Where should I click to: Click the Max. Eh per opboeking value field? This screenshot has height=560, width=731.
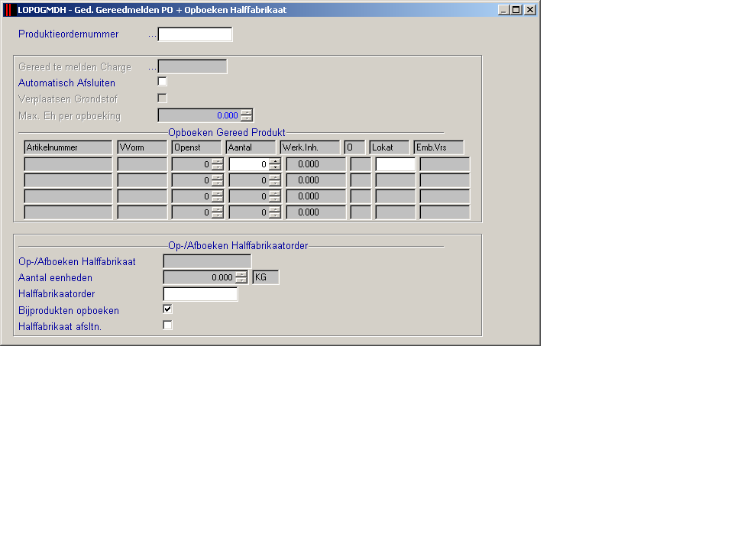199,115
